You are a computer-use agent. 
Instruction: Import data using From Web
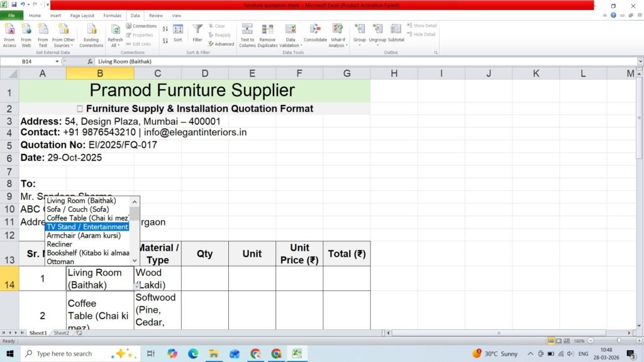pos(26,35)
